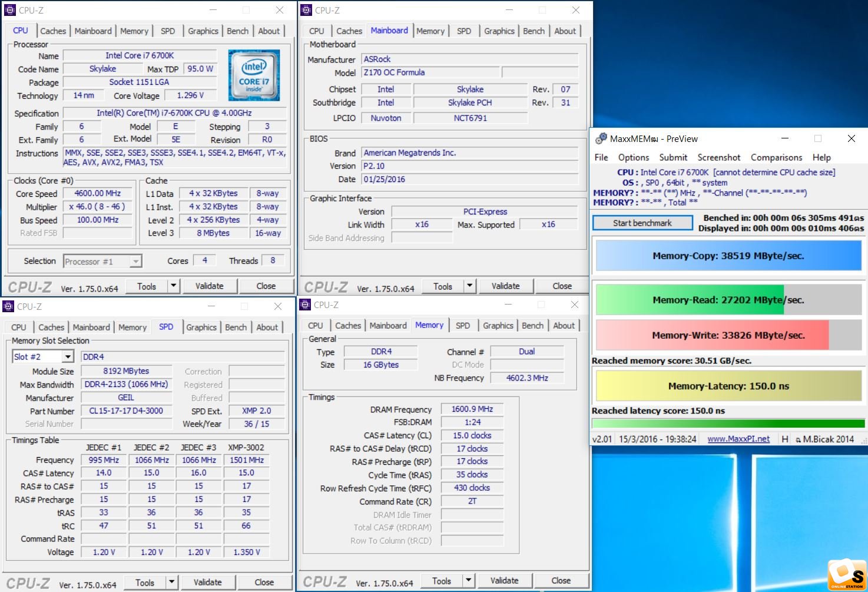Click the Memory-Write 33826 MByte/sec bar
This screenshot has height=592, width=868.
pos(728,335)
